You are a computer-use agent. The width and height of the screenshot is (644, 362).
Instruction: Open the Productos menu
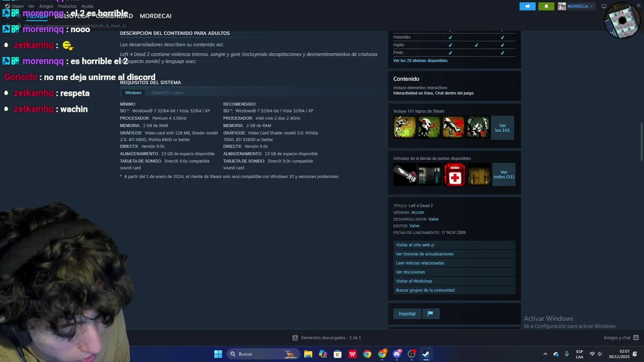pos(67,7)
